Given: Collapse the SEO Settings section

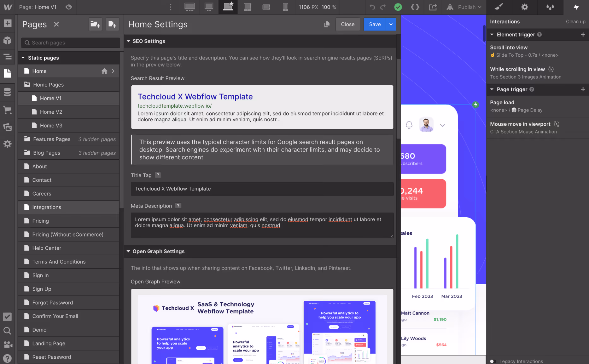Looking at the screenshot, I should click(x=128, y=41).
